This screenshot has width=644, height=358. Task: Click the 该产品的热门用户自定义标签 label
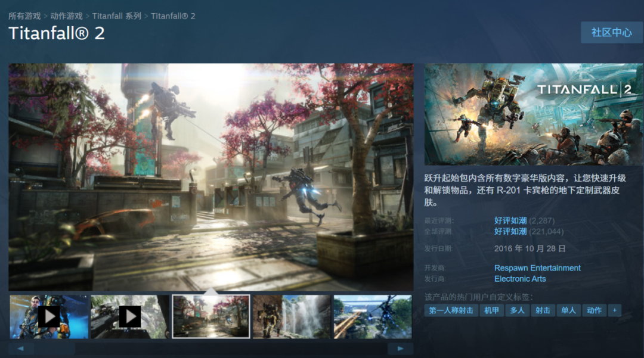click(x=478, y=297)
